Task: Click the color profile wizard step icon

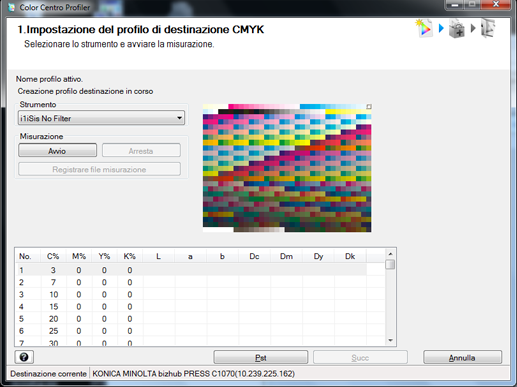Action: pyautogui.click(x=424, y=28)
